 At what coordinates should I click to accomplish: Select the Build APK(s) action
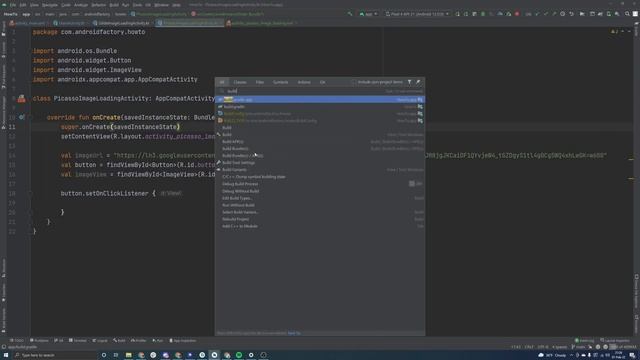[x=320, y=142]
